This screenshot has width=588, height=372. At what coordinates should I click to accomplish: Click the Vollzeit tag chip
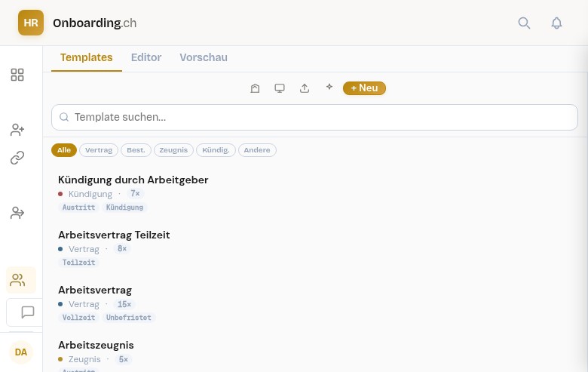[78, 318]
